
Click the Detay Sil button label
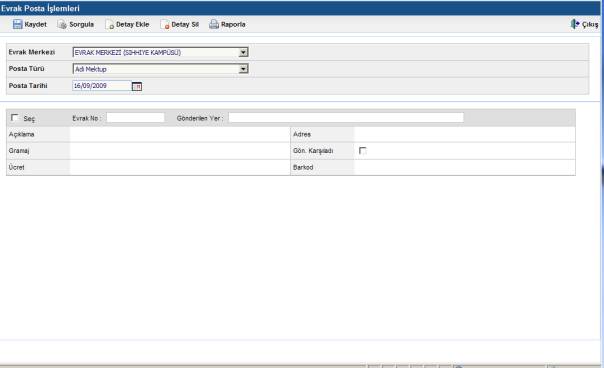185,24
